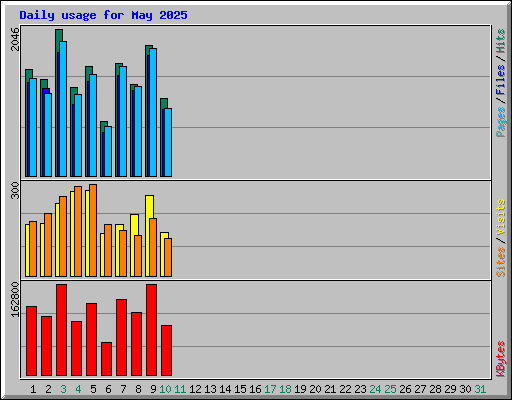Click the orange sites bar for day 10

pyautogui.click(x=168, y=257)
